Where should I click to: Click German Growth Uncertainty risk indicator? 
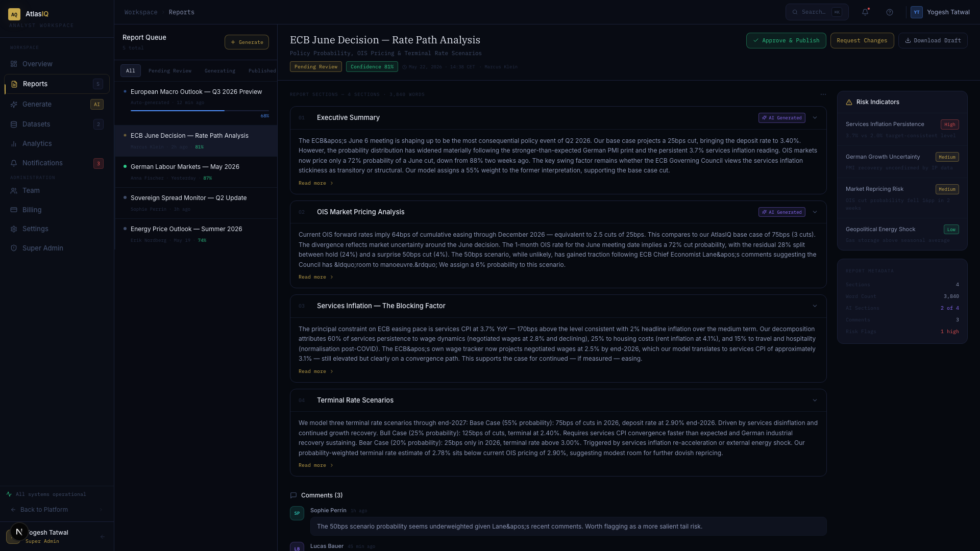point(902,162)
